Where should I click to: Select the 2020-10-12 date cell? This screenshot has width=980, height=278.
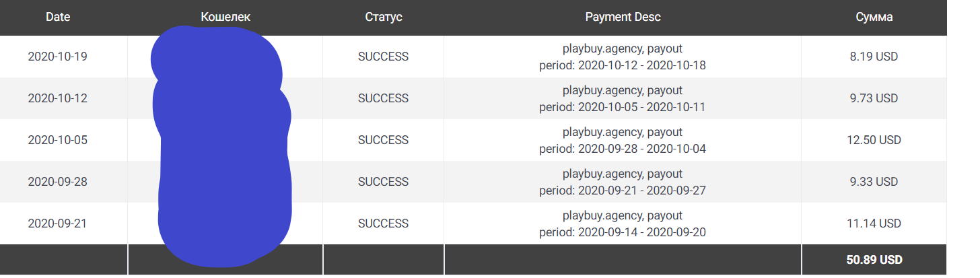58,98
